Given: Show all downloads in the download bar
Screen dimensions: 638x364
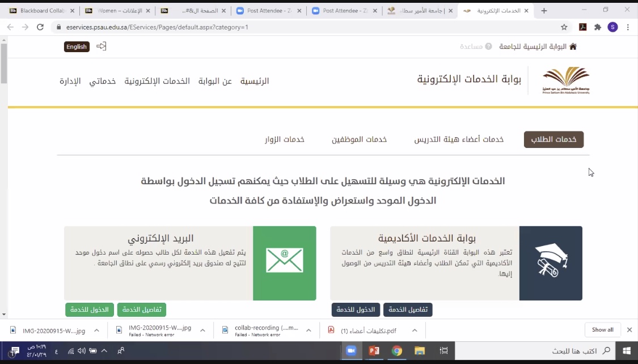Looking at the screenshot, I should point(602,330).
